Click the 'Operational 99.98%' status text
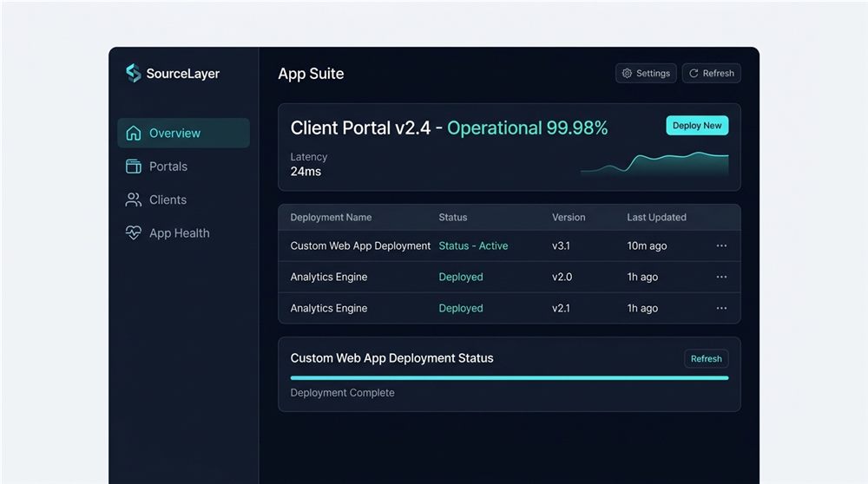 (527, 128)
